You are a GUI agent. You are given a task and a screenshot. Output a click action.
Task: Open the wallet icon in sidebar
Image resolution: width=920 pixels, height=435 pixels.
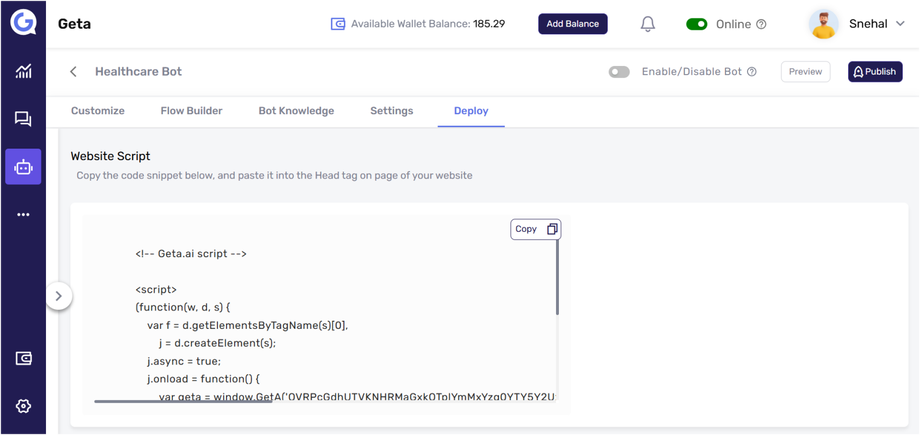[23, 358]
